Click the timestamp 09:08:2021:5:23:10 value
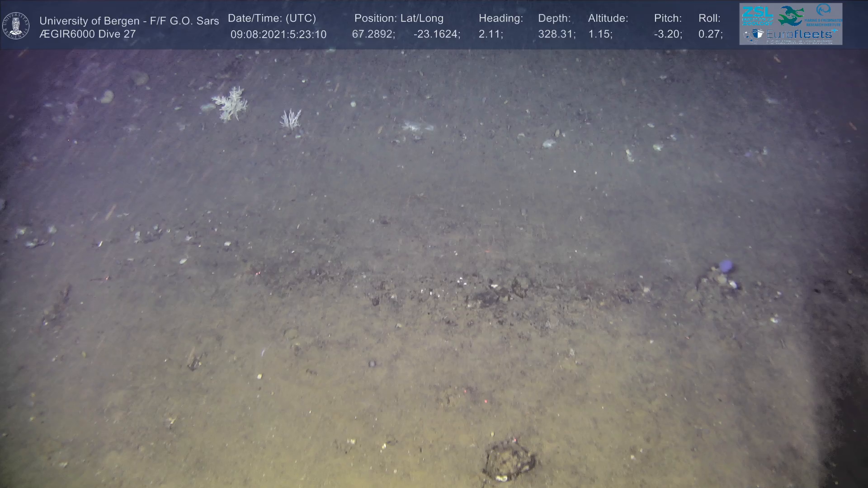Viewport: 868px width, 488px height. 278,34
